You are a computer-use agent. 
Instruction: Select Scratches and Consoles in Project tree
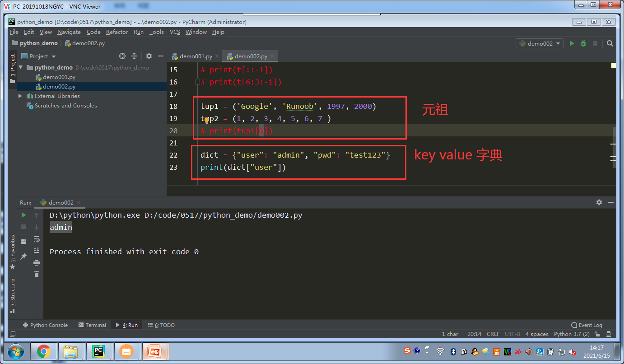pos(62,106)
